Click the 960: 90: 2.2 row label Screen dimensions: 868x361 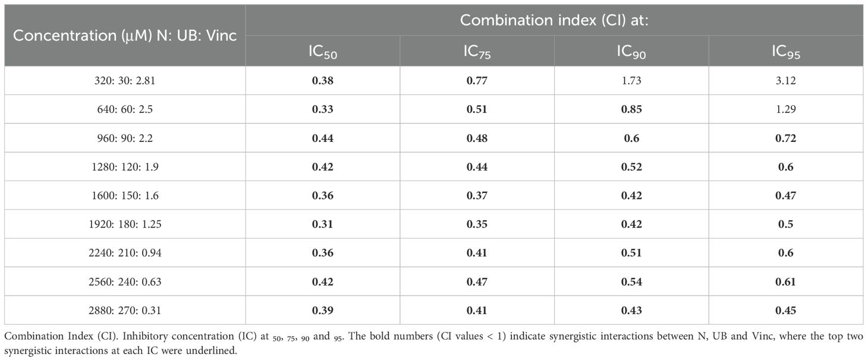[125, 138]
